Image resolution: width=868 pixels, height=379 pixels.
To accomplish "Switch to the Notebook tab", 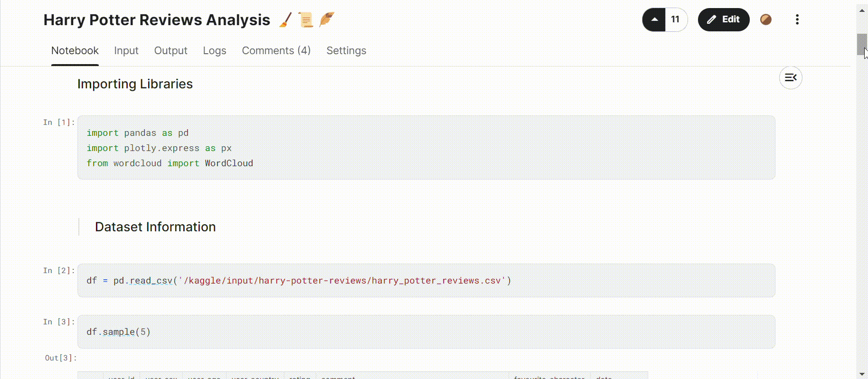I will pos(75,51).
